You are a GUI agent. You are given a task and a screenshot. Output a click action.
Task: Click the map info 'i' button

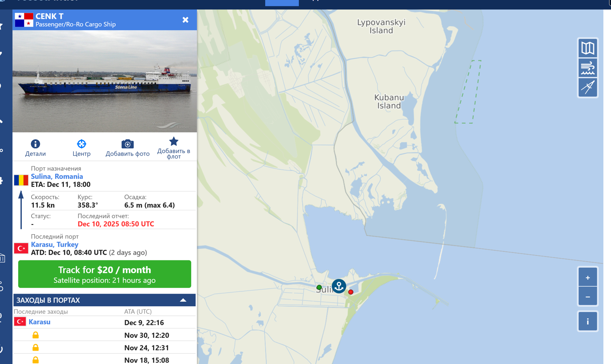click(588, 322)
